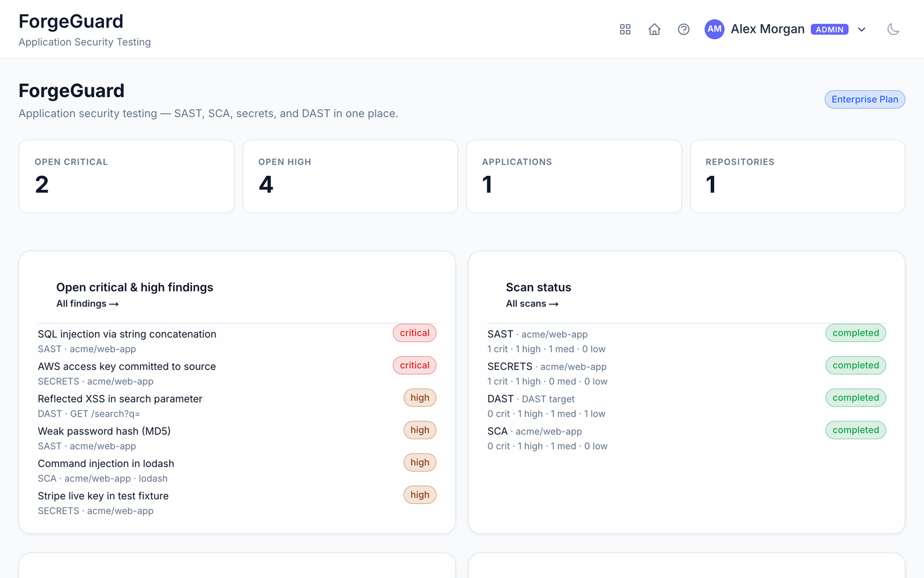Viewport: 924px width, 578px height.
Task: Click high badge on Command injection row
Action: click(x=420, y=462)
